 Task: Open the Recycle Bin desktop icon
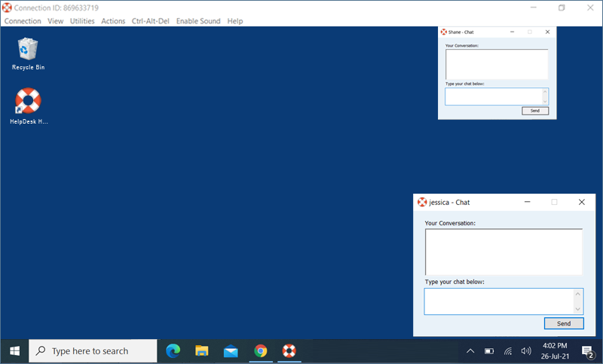[28, 50]
